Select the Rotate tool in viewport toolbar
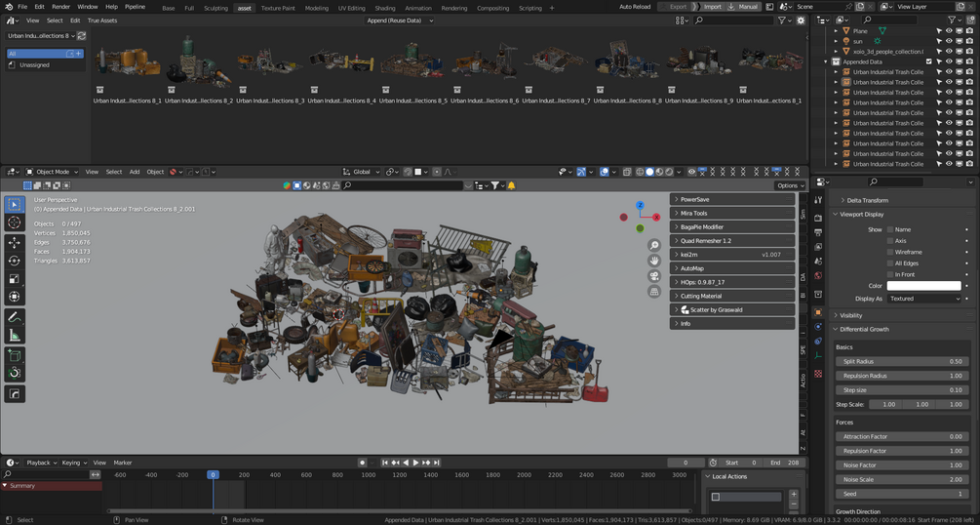The width and height of the screenshot is (980, 525). click(x=15, y=261)
